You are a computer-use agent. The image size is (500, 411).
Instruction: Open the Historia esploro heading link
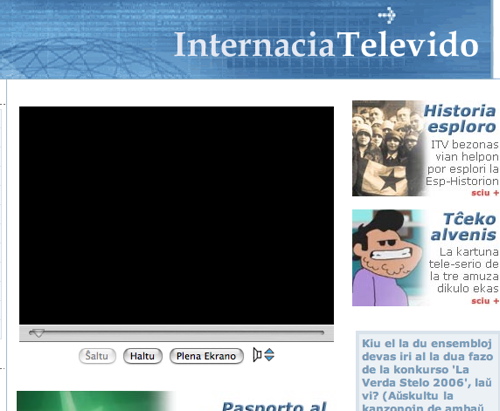pos(460,119)
